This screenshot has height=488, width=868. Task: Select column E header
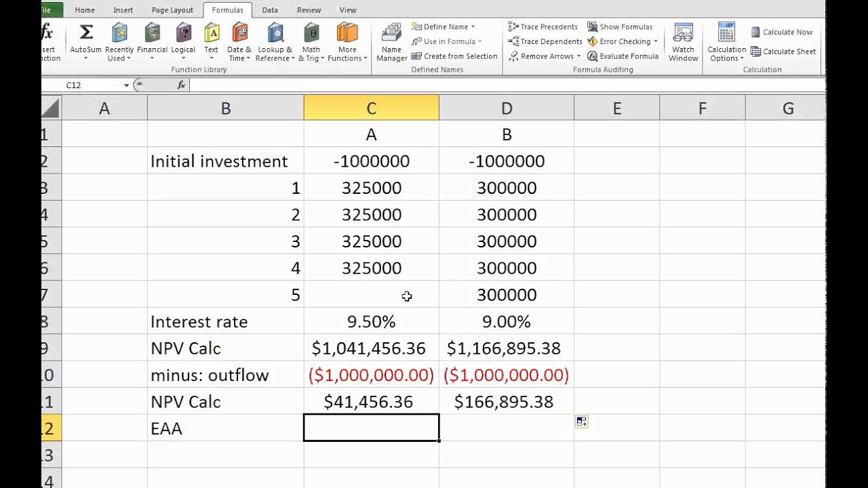tap(616, 108)
